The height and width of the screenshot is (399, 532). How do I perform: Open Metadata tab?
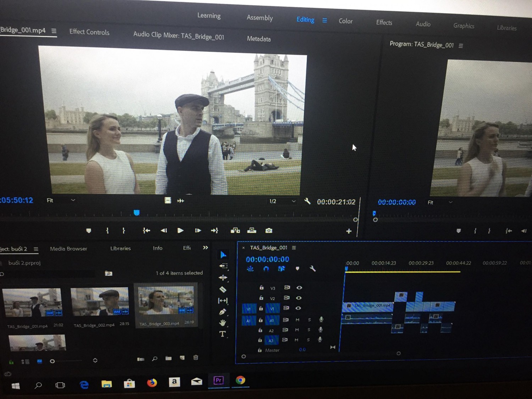click(259, 39)
